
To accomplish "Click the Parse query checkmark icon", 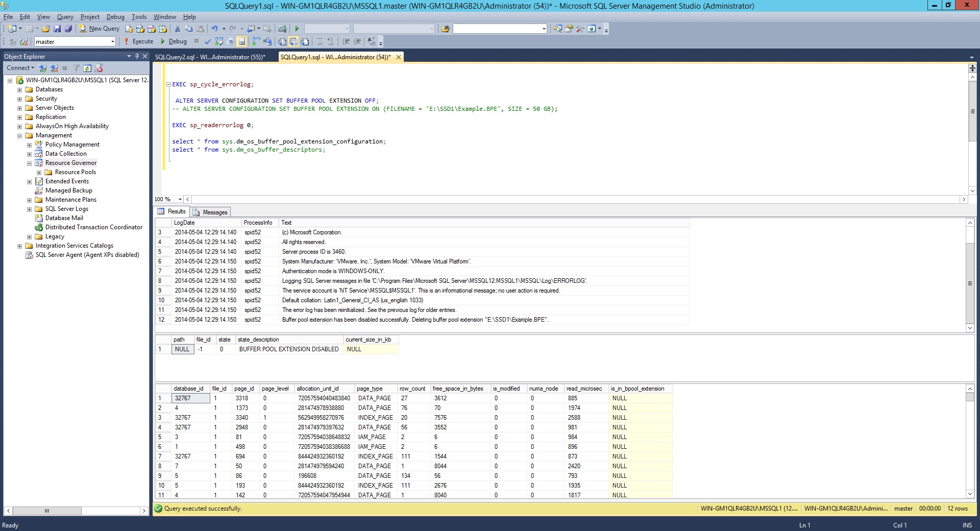I will [x=207, y=41].
